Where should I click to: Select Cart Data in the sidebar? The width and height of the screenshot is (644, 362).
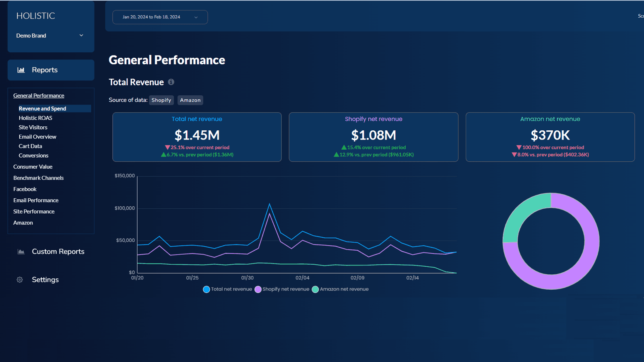[x=30, y=146]
